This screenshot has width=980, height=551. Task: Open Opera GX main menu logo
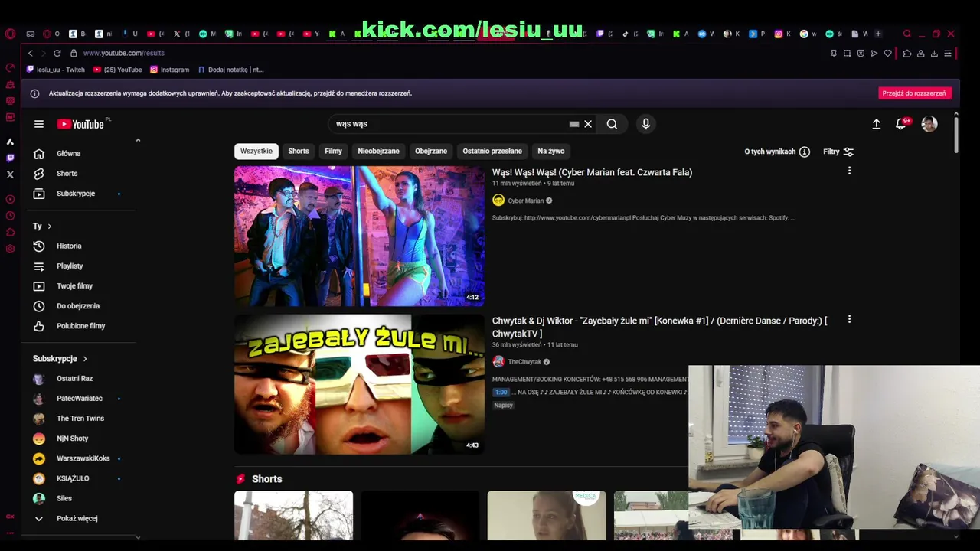[10, 34]
